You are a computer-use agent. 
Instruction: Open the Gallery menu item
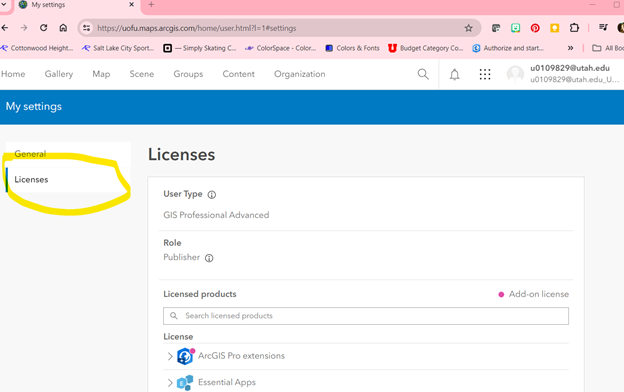point(59,74)
